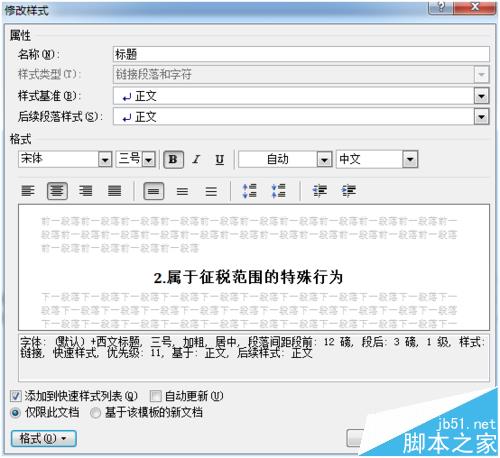Select single line spacing icon
This screenshot has height=458, width=500.
[153, 191]
